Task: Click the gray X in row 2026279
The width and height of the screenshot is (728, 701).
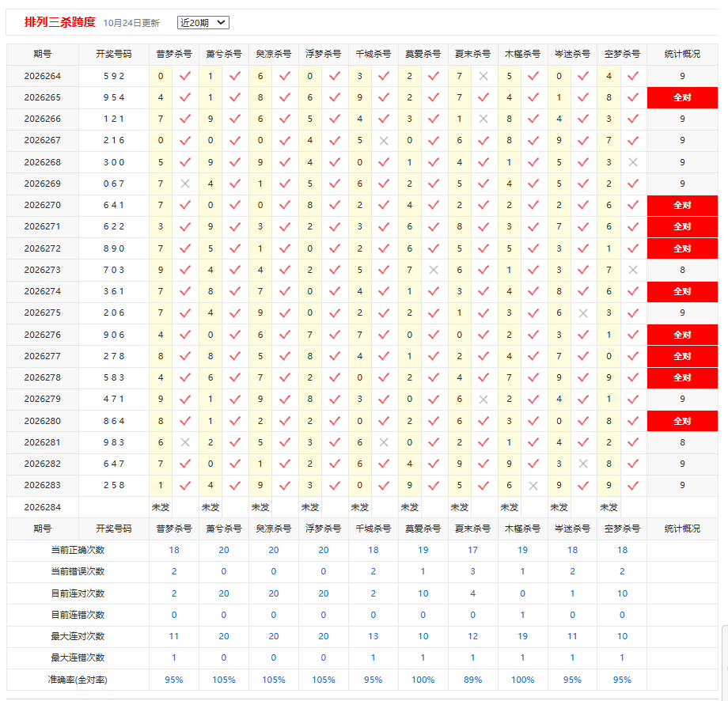Action: 483,400
